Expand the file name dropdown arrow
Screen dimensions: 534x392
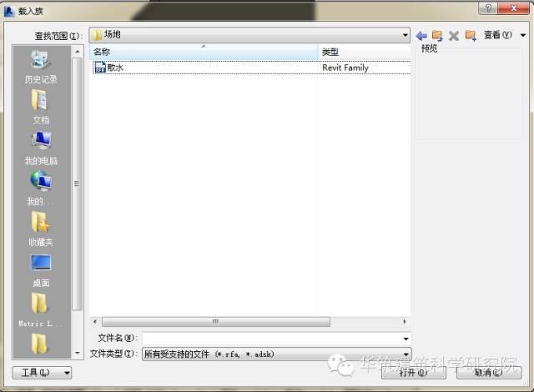point(406,339)
